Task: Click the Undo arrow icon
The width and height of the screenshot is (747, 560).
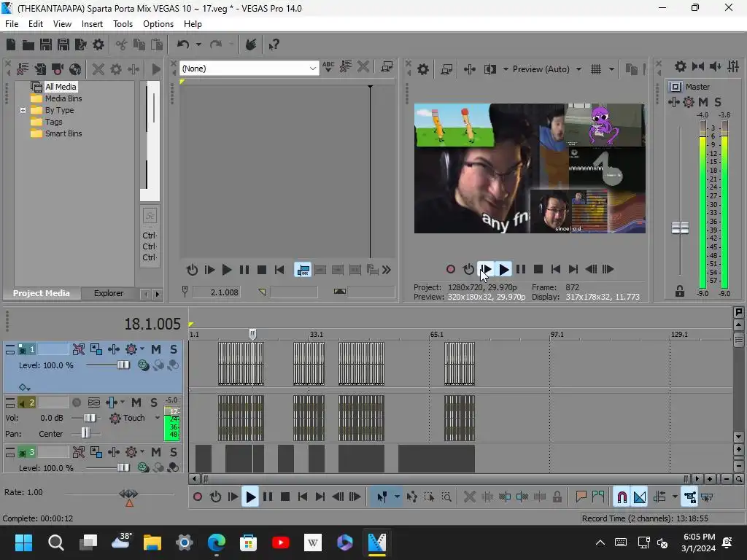Action: 183,44
